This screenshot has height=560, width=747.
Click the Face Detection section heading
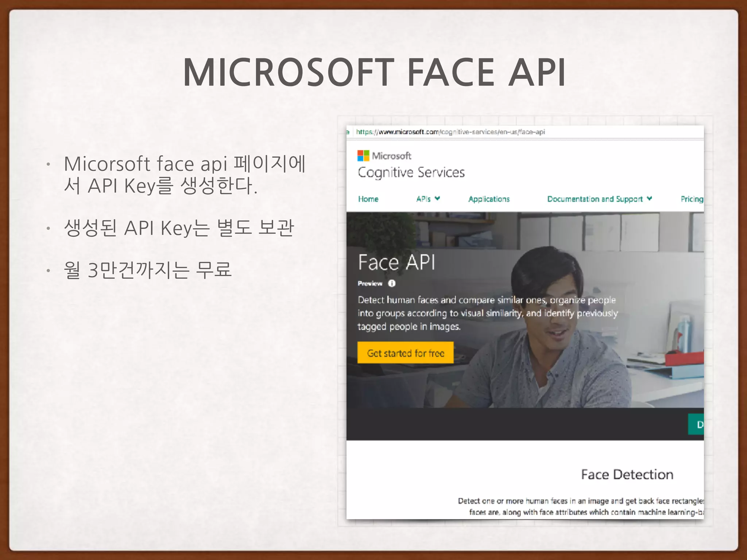627,474
